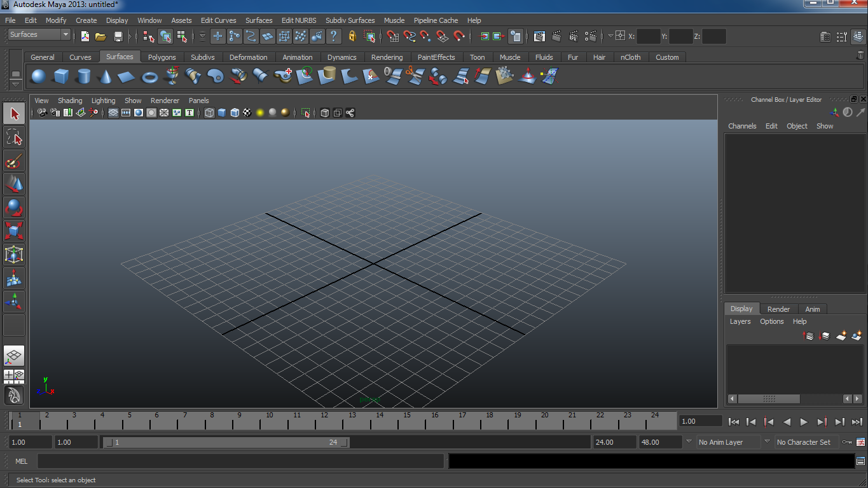Open the Create menu
The height and width of the screenshot is (488, 868).
tap(86, 20)
